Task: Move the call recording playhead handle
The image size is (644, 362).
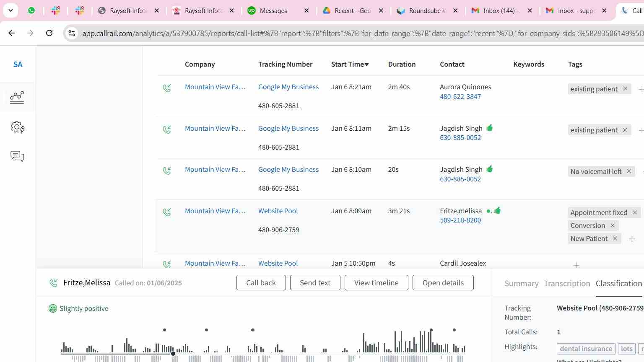Action: pos(173,354)
